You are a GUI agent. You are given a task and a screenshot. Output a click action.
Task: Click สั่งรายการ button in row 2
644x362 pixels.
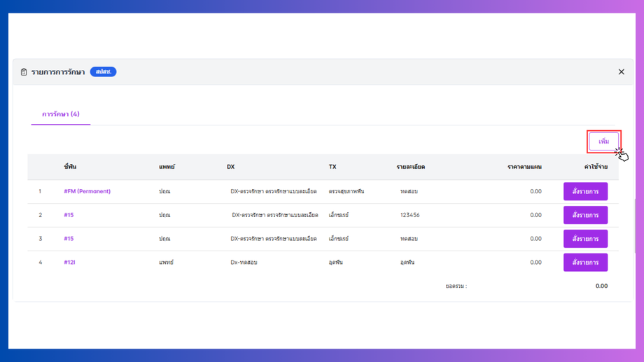point(585,215)
